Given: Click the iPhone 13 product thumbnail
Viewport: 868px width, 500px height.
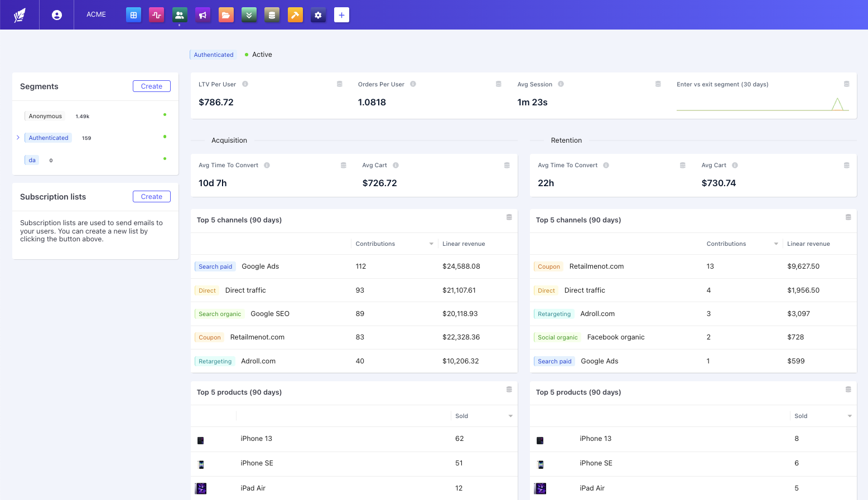Looking at the screenshot, I should [x=200, y=440].
